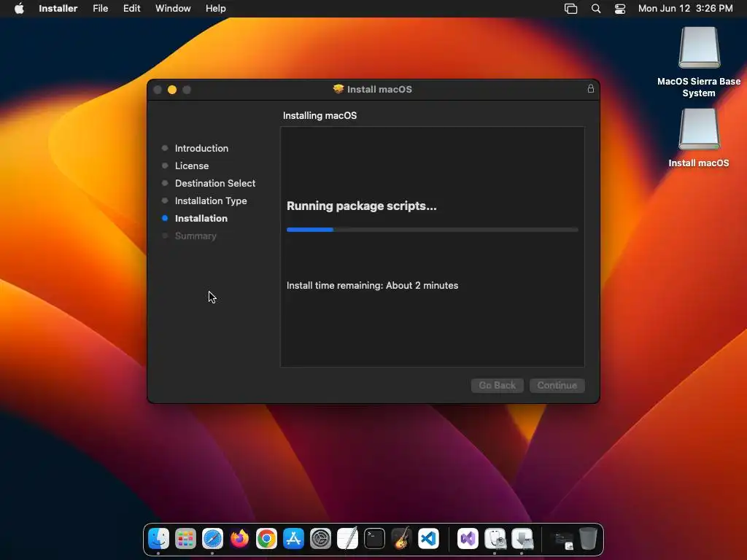Click the Stage Manager menu bar icon

pos(570,9)
